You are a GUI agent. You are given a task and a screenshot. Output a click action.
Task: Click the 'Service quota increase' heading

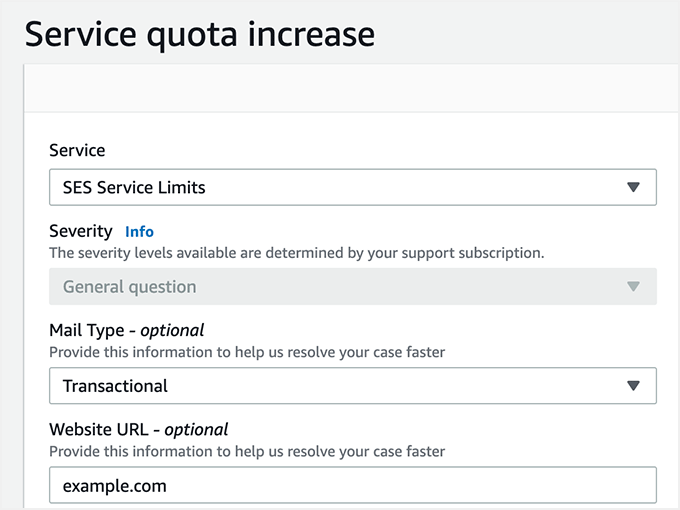[200, 34]
